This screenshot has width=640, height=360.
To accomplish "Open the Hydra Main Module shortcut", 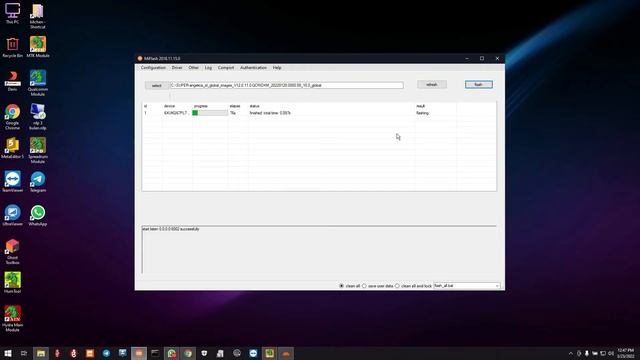I will (x=12, y=318).
